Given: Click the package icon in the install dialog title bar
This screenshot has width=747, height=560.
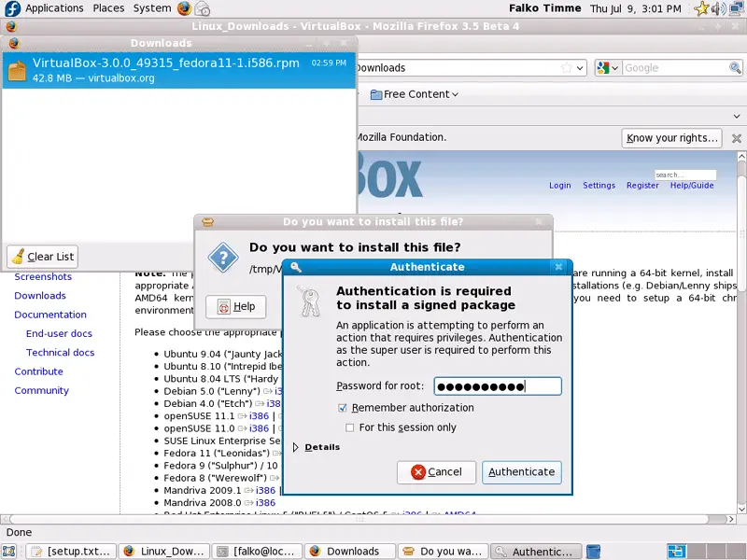Looking at the screenshot, I should pyautogui.click(x=207, y=222).
